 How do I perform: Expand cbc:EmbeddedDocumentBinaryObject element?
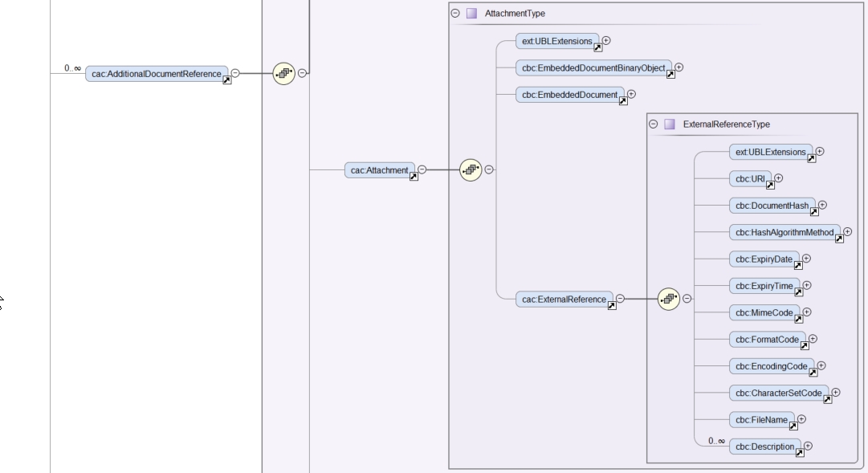679,67
